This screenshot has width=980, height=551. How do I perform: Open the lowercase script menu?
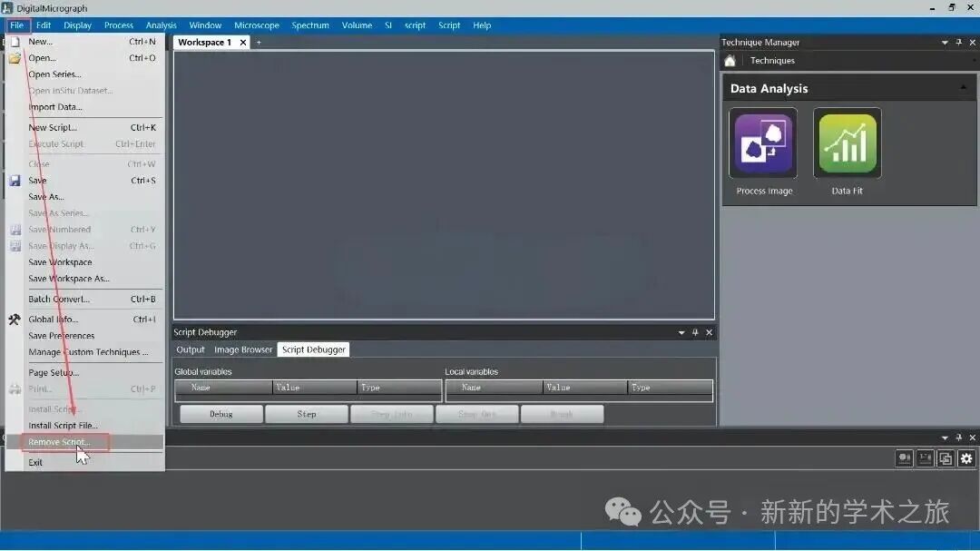coord(415,25)
